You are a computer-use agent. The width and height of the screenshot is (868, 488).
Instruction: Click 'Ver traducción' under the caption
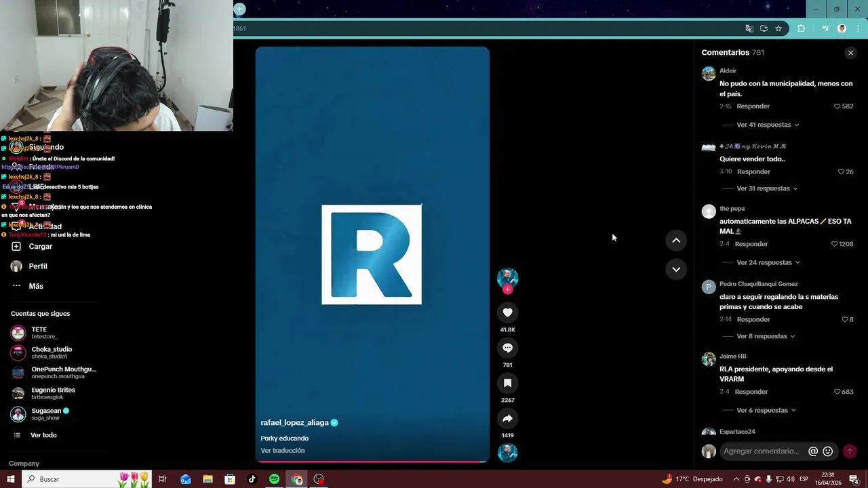(283, 451)
